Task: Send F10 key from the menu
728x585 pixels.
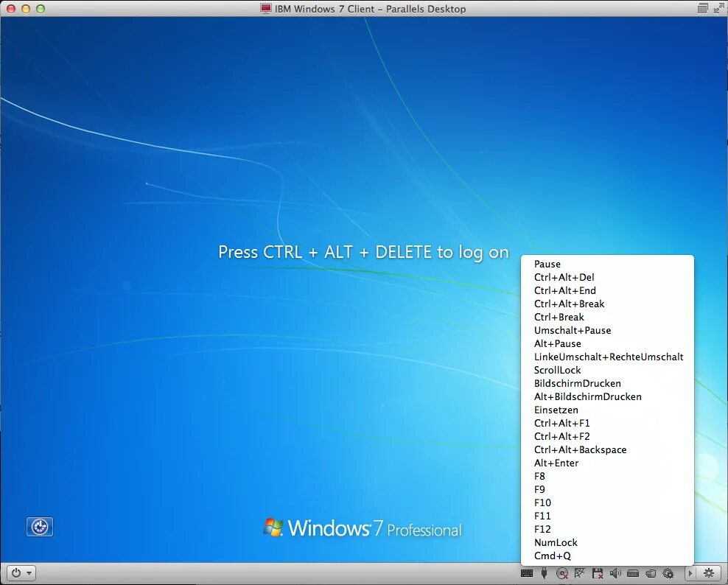Action: pyautogui.click(x=607, y=502)
